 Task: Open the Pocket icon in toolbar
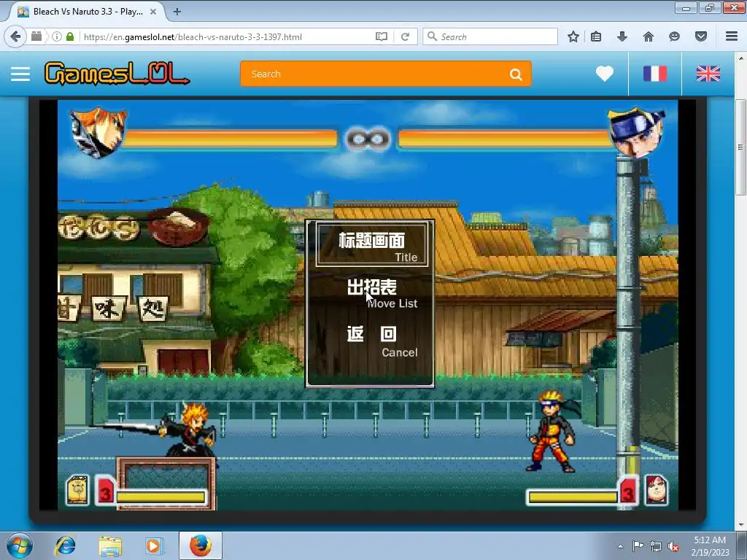(701, 36)
